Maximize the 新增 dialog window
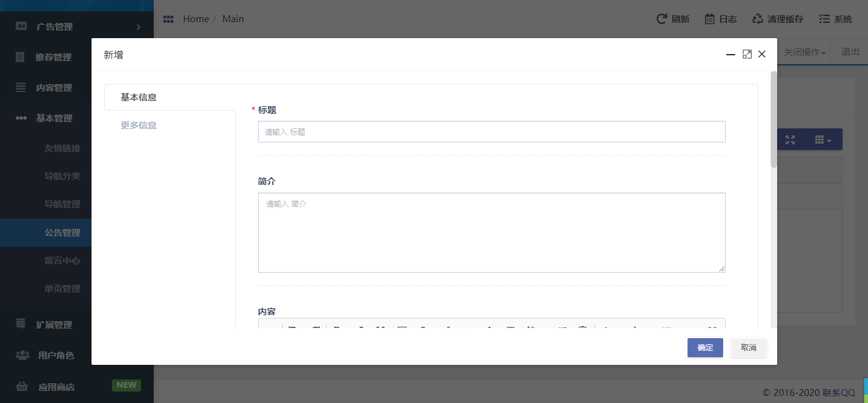The width and height of the screenshot is (868, 403). [747, 55]
